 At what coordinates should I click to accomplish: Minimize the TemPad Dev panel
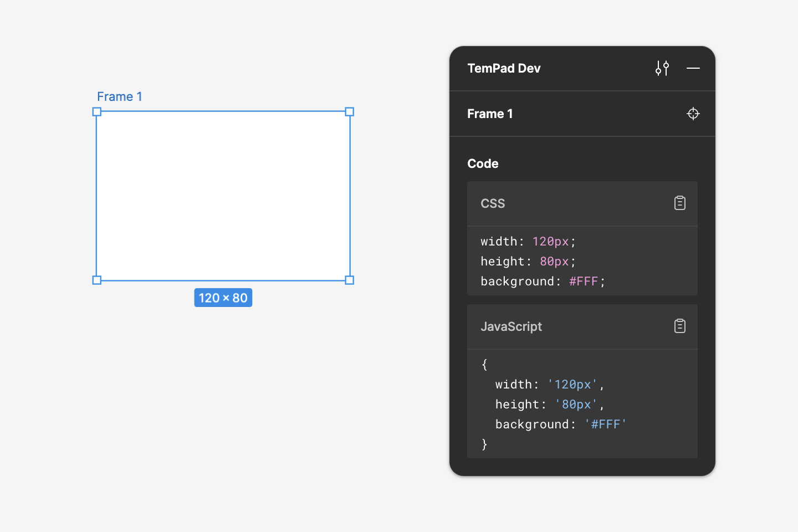click(693, 68)
